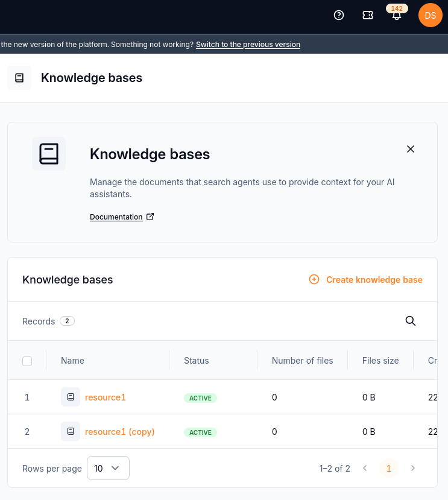Open the resource1 knowledge base
Image resolution: width=448 pixels, height=500 pixels.
click(x=106, y=397)
